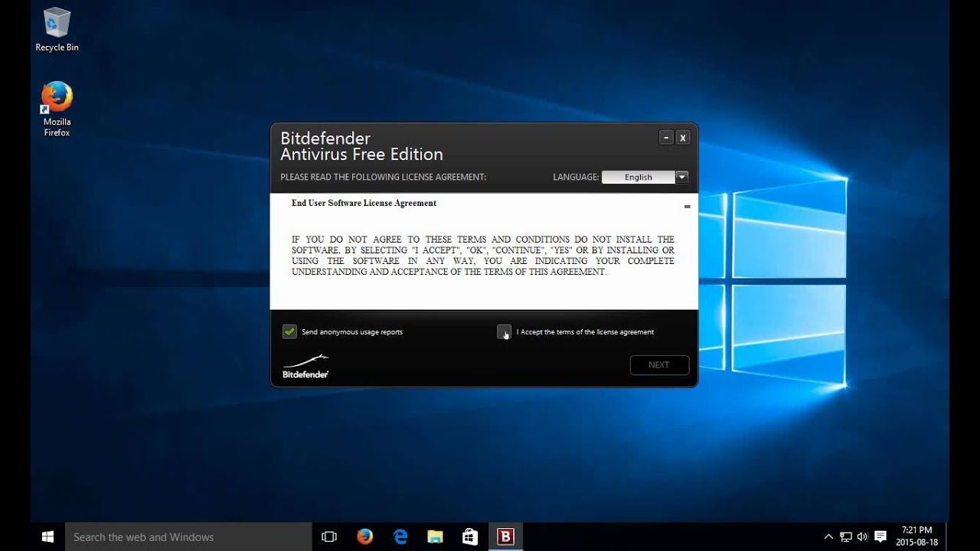The width and height of the screenshot is (980, 551).
Task: Open the volume control tray icon
Action: point(863,536)
